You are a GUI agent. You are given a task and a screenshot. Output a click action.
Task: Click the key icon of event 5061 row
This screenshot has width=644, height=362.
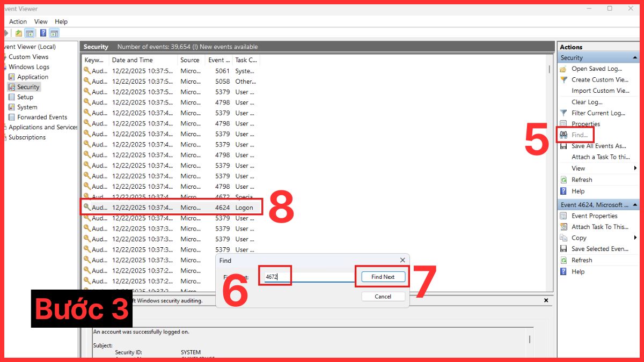[87, 70]
